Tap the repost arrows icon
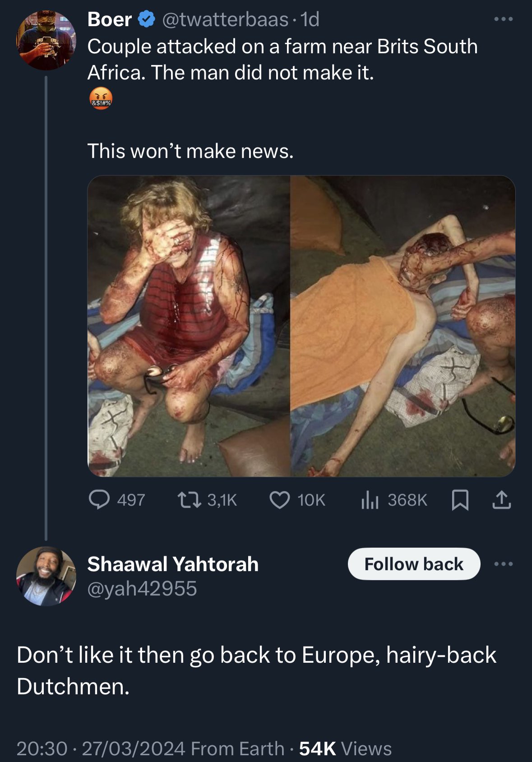Viewport: 532px width, 762px height. (189, 500)
